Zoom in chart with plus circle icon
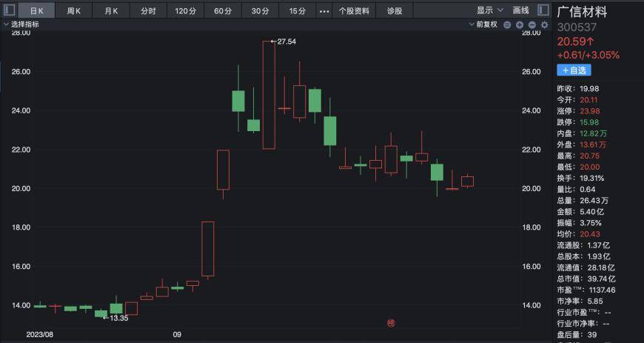Screen dimensions: 644x343 point(520,25)
